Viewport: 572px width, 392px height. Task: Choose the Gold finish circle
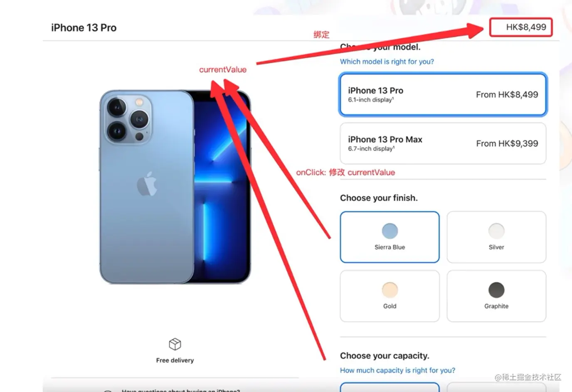coord(390,290)
